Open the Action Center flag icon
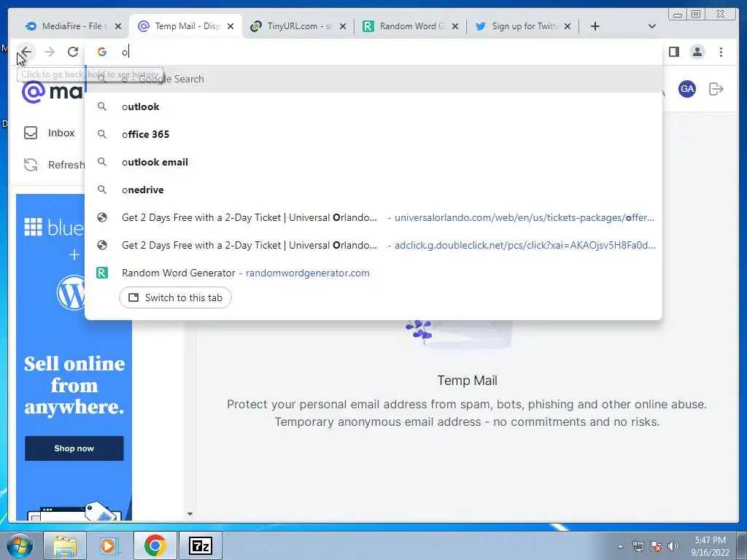747x560 pixels. 656,546
